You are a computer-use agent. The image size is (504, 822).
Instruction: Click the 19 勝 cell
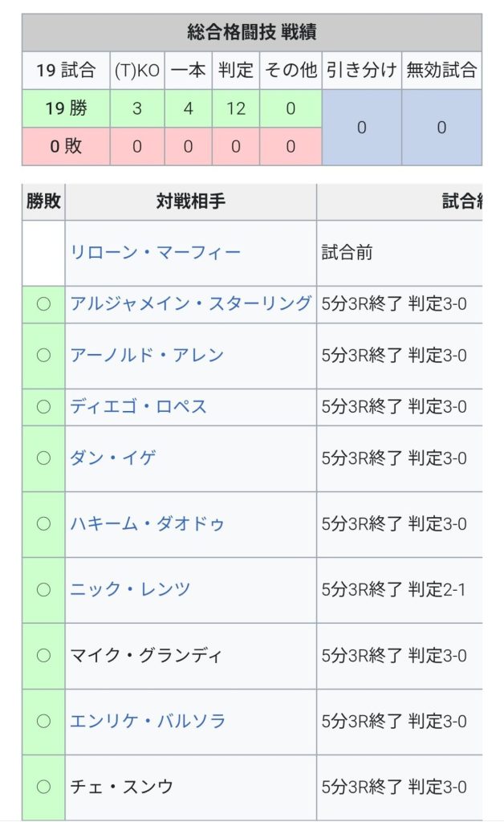[65, 108]
